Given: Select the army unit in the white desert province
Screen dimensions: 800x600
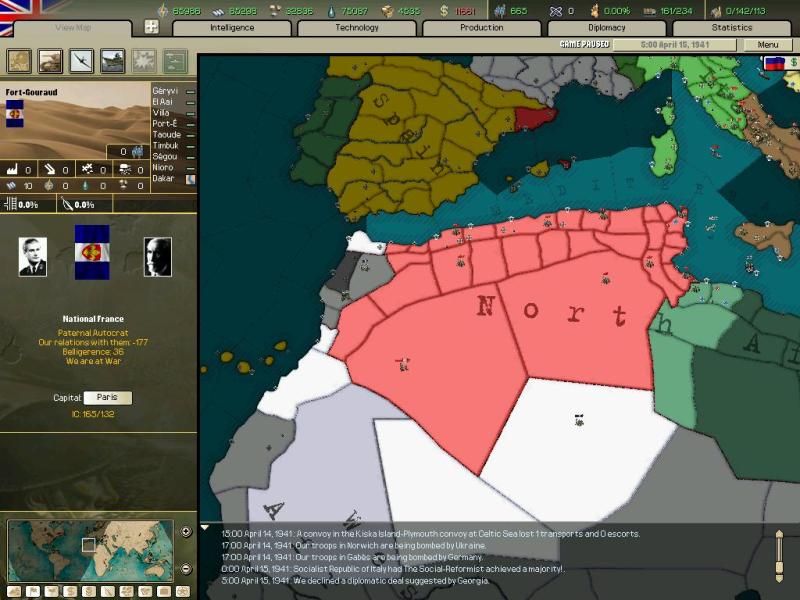Looking at the screenshot, I should 579,420.
